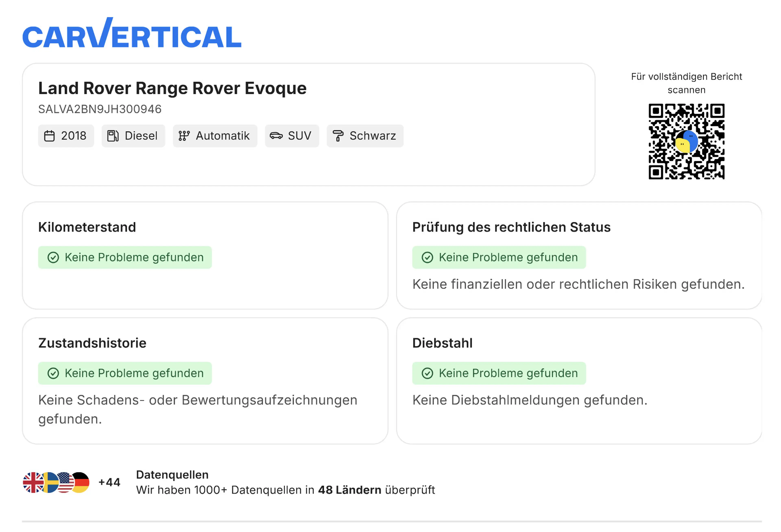Click the carVertical logo
The width and height of the screenshot is (781, 532).
132,33
